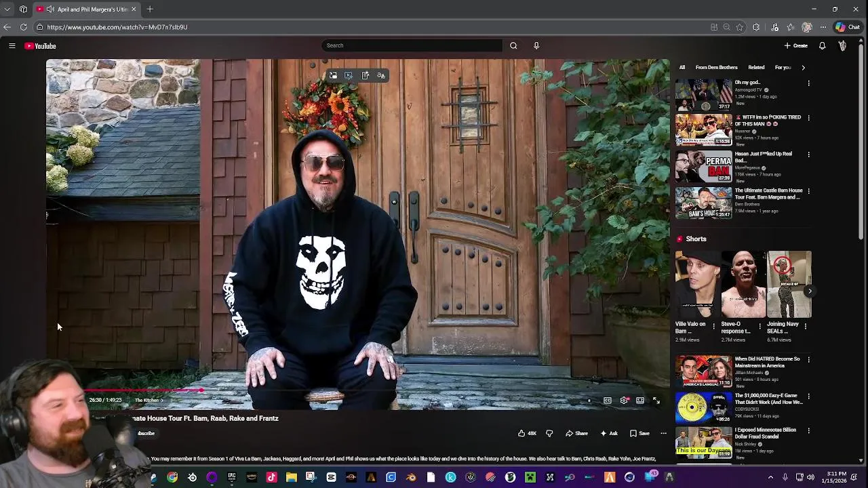Focus the YouTube search box

tap(412, 45)
